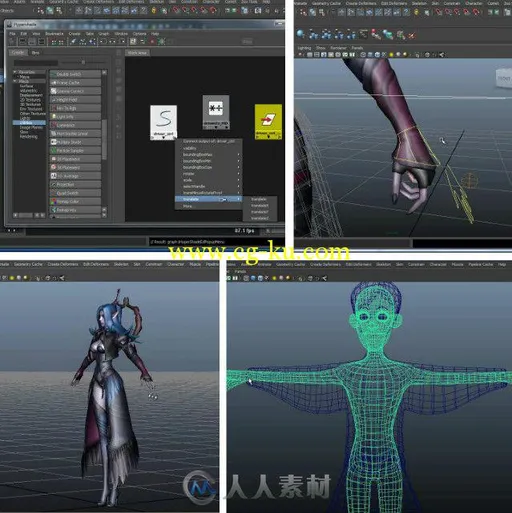Click blue sphere shelf icon, top-right panel
This screenshot has height=513, width=512.
300,33
